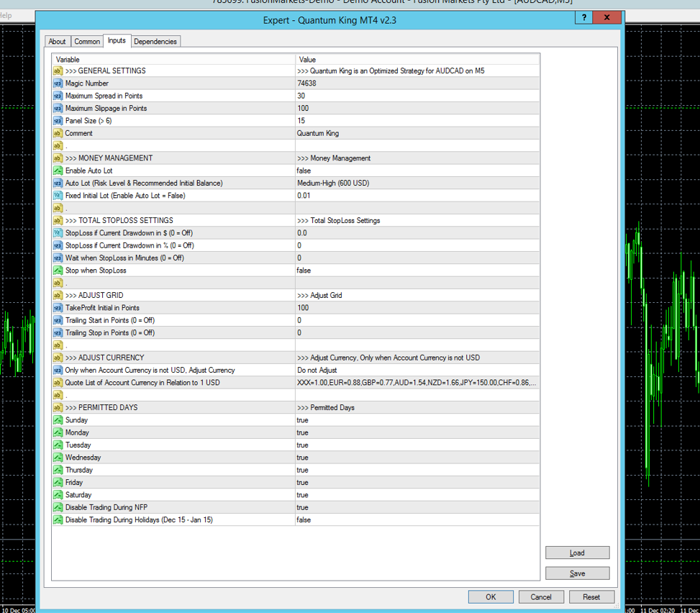Select the false value of Enable Auto Lot

pyautogui.click(x=304, y=171)
